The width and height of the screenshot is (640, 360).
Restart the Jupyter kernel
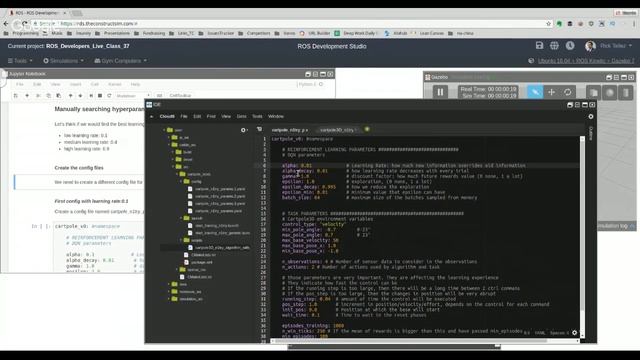(x=109, y=96)
